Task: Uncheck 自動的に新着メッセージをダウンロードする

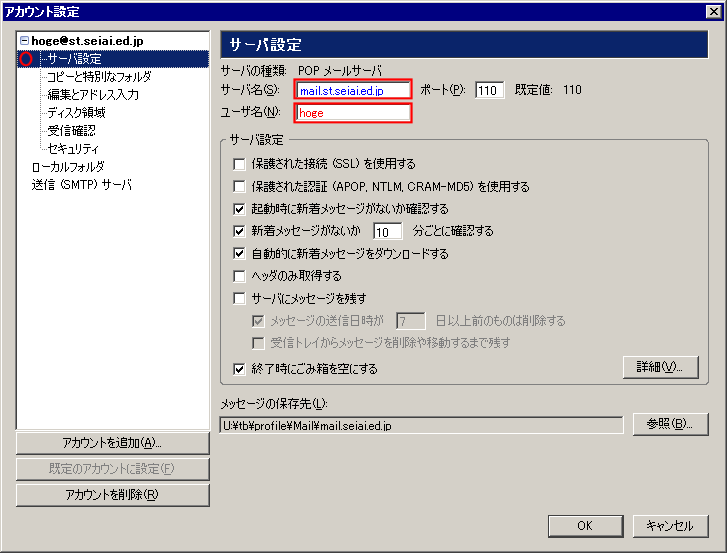Action: pos(239,254)
